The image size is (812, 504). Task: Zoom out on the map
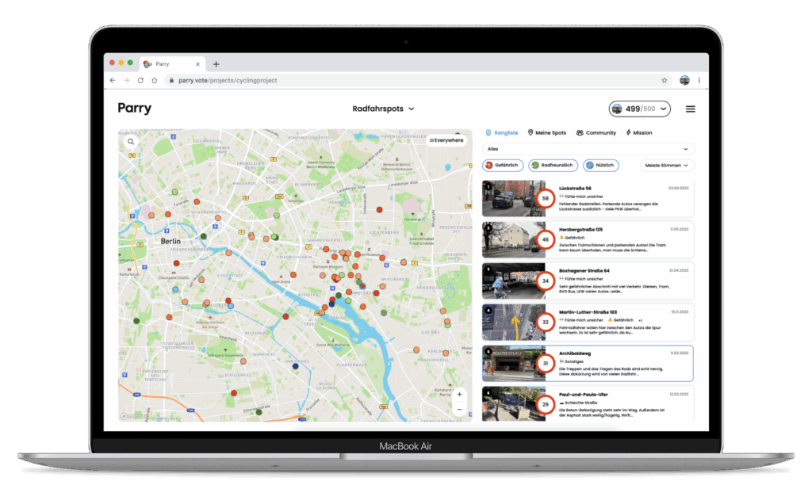coord(459,409)
